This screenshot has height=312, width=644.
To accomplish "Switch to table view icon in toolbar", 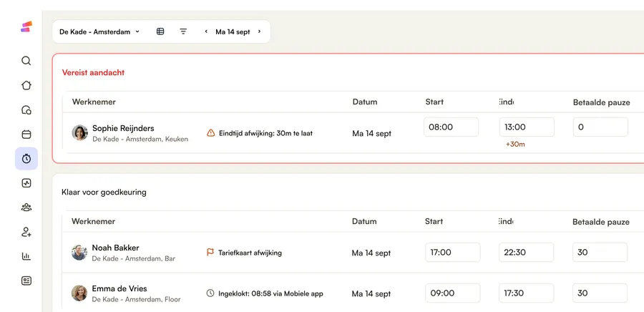I will pos(160,31).
